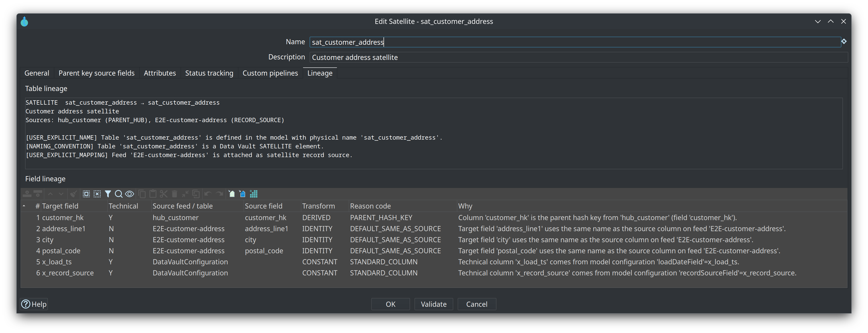Switch to the General tab
The width and height of the screenshot is (868, 333).
pyautogui.click(x=37, y=73)
